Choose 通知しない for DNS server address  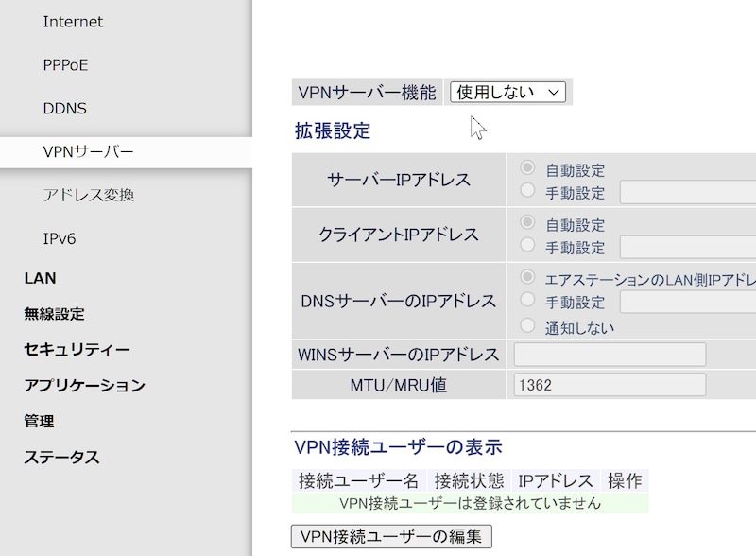pyautogui.click(x=525, y=326)
